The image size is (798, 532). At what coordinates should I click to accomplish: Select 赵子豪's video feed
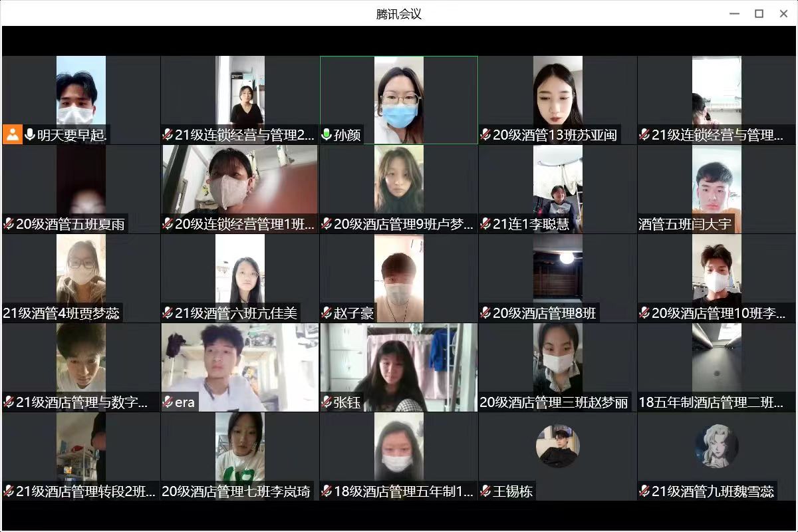point(399,279)
